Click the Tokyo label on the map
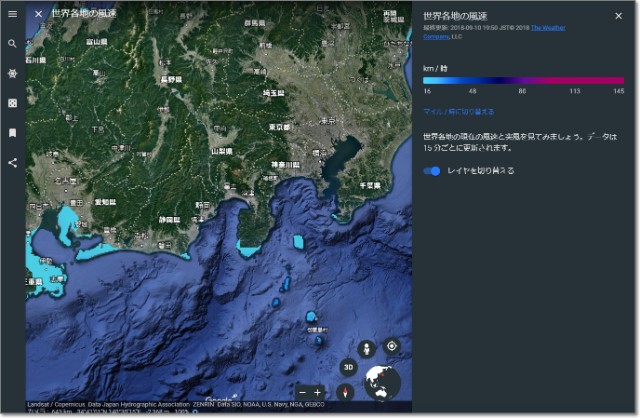This screenshot has width=640, height=418. click(x=279, y=127)
